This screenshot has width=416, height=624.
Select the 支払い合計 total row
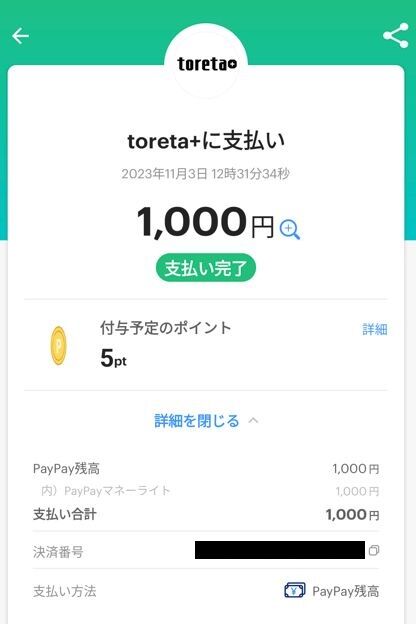(x=206, y=514)
